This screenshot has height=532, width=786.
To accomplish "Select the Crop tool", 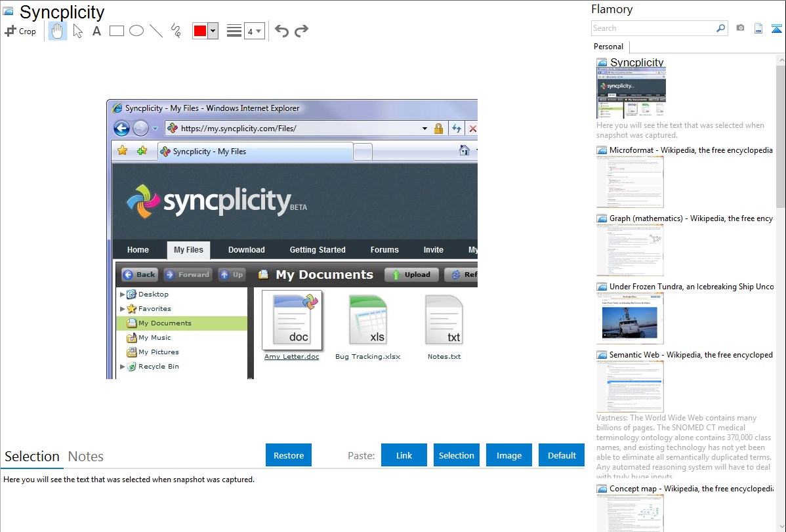I will [x=20, y=31].
